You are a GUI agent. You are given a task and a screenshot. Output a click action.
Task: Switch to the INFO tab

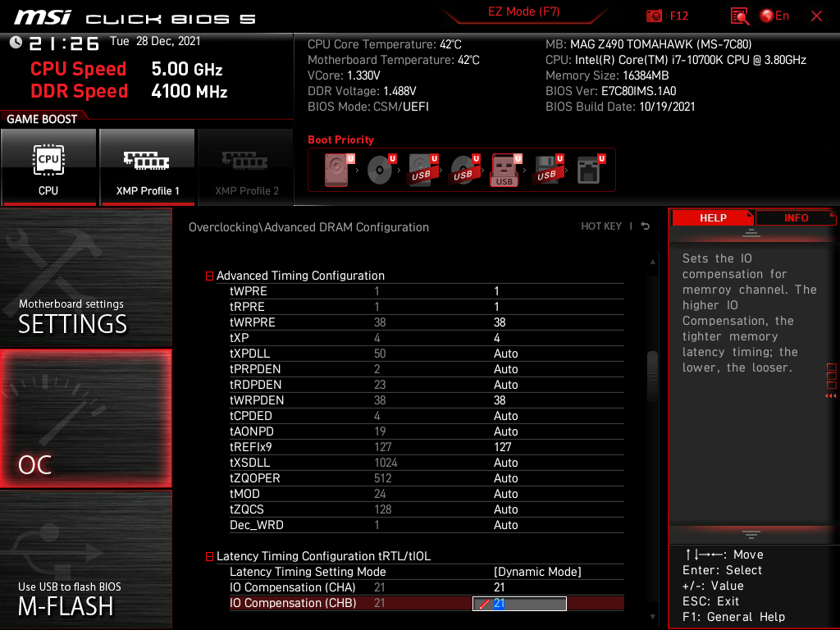(796, 218)
